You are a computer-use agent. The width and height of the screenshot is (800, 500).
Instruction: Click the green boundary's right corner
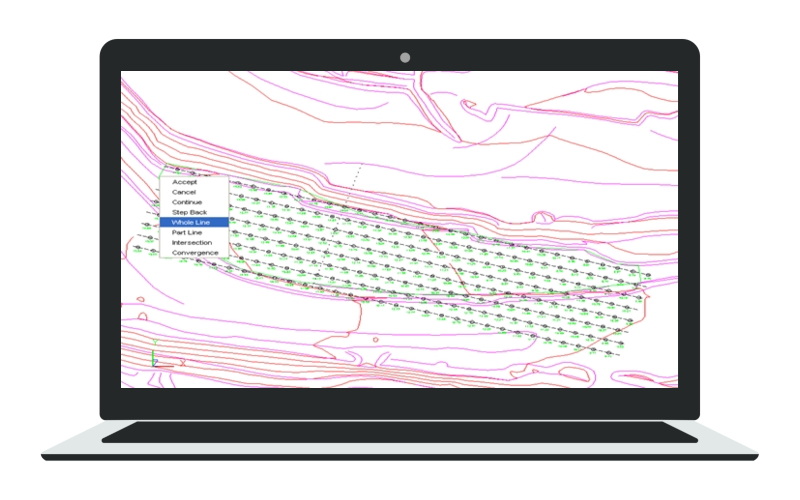pyautogui.click(x=639, y=267)
